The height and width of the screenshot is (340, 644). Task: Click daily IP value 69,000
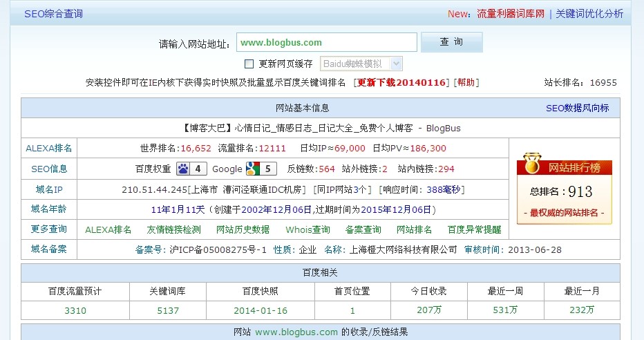pos(350,149)
